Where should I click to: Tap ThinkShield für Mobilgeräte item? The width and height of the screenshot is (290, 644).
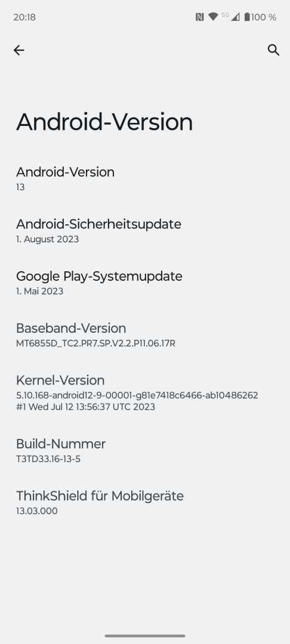145,503
